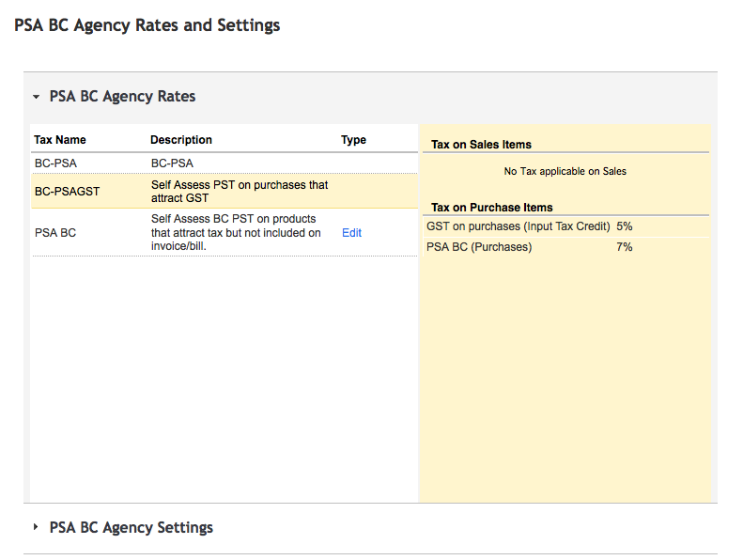Click the 7% PSA BC rate value
The height and width of the screenshot is (560, 743).
tap(625, 247)
